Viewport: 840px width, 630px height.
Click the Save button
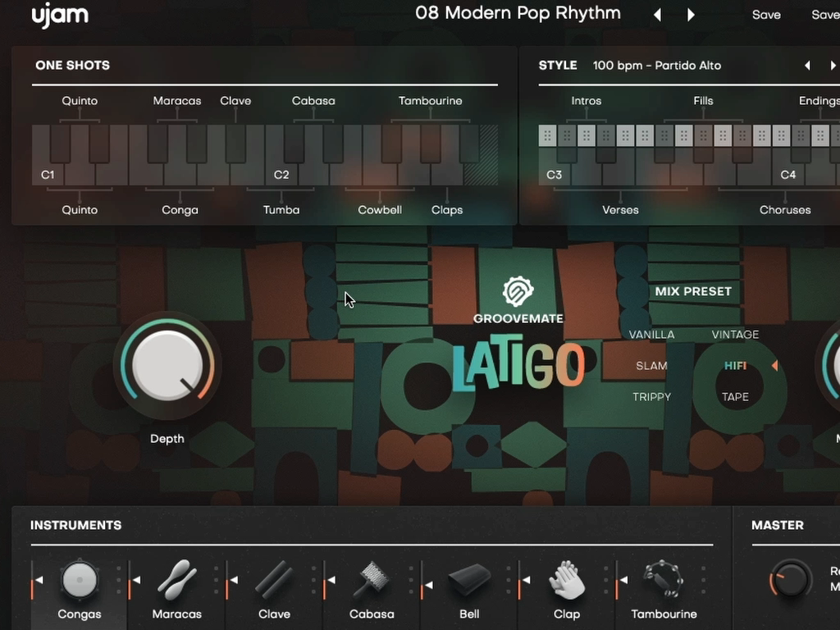coord(766,15)
